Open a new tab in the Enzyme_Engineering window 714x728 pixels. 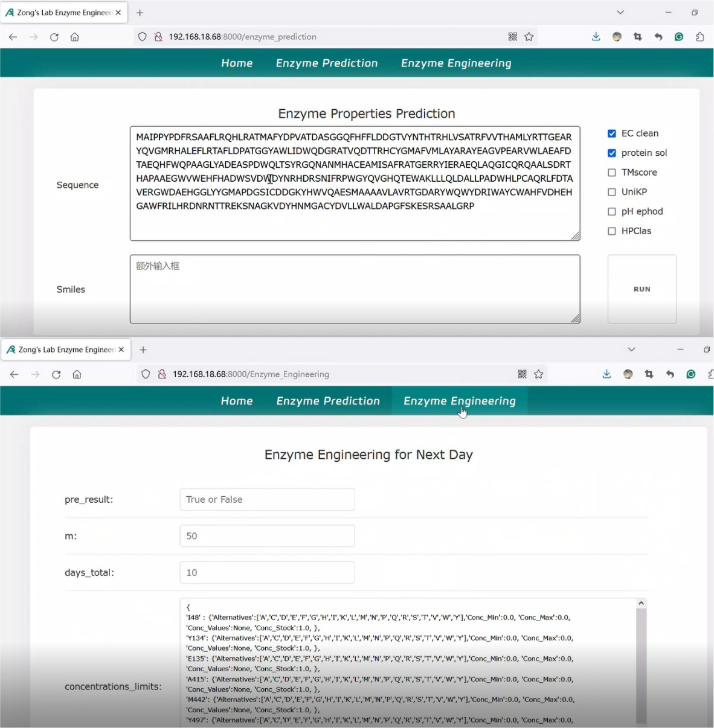[143, 350]
